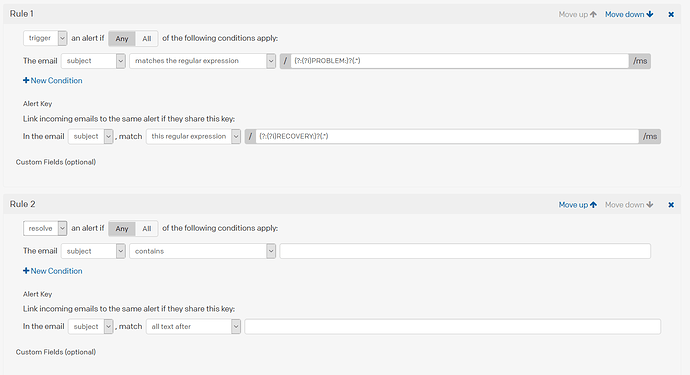The height and width of the screenshot is (375, 690).
Task: Move Rule 2 up with arrow link
Action: [x=577, y=205]
